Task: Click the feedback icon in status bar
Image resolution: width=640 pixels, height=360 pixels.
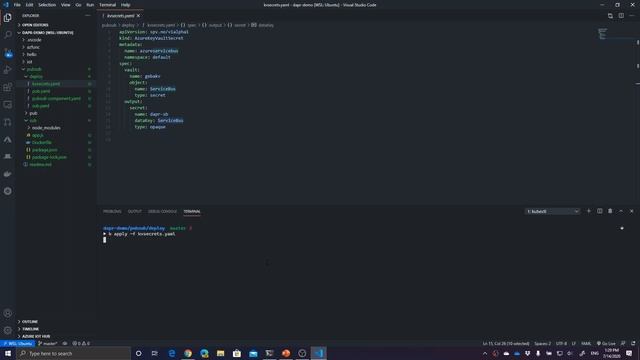Action: (623, 343)
